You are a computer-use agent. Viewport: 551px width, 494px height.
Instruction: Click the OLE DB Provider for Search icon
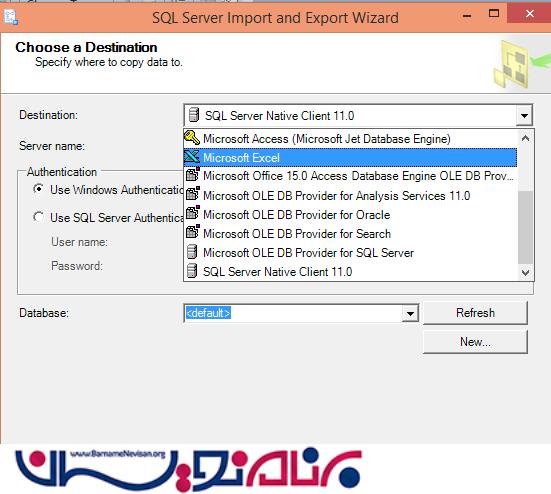(192, 232)
